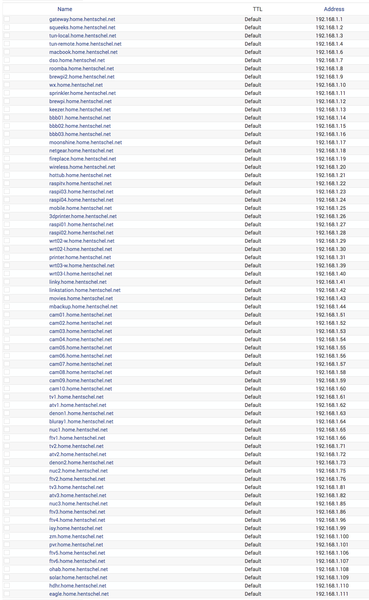Viewport: 369px width, 600px height.
Task: Tick the checkbox for gateway.home.hentschel.net
Action: pyautogui.click(x=7, y=19)
